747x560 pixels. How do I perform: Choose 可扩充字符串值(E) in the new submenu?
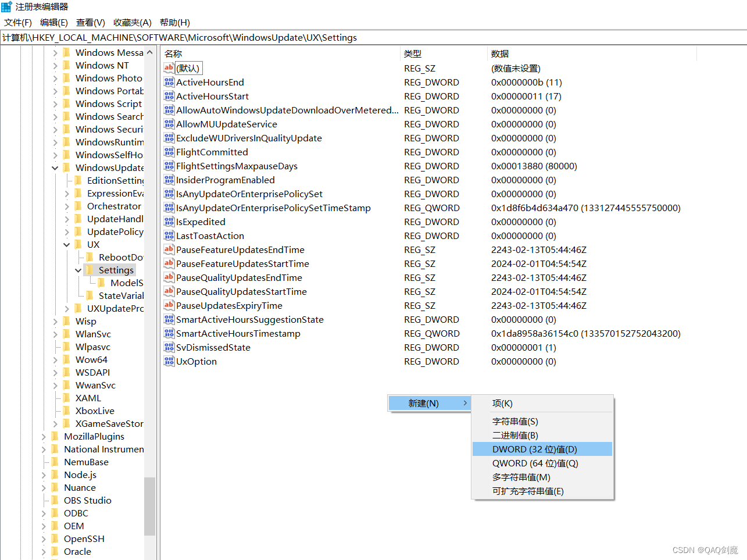point(542,491)
